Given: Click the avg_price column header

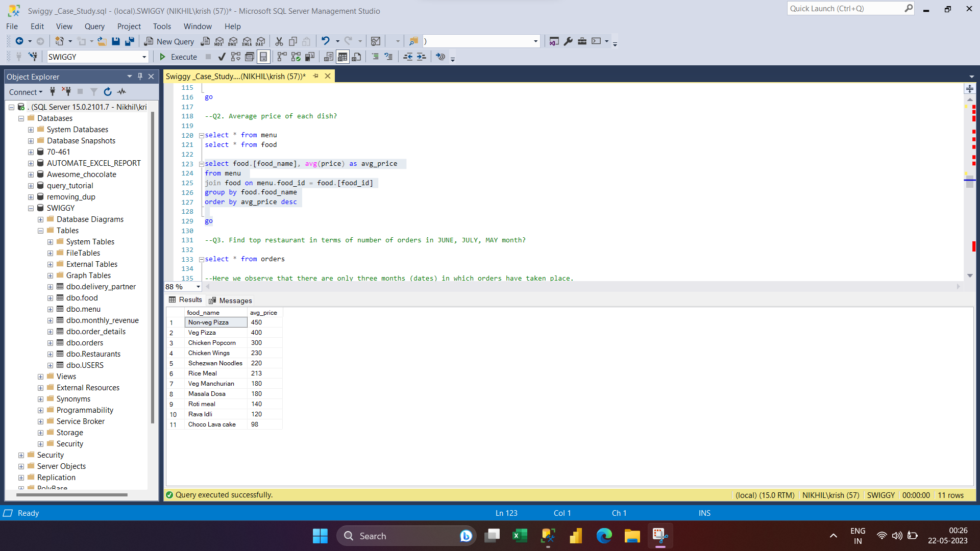Looking at the screenshot, I should (x=264, y=313).
